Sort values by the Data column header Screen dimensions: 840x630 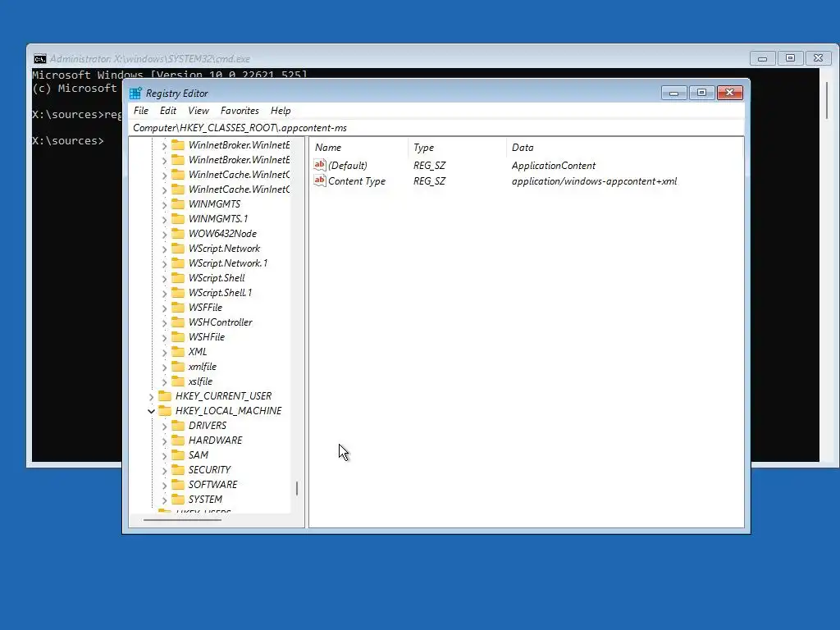pos(624,148)
